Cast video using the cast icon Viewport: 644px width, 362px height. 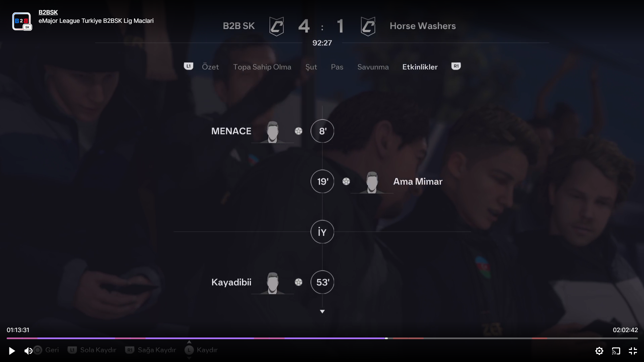click(616, 351)
